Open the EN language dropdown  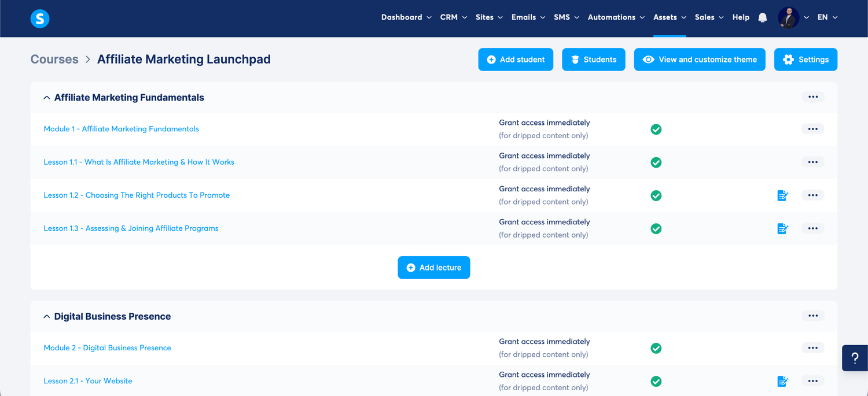click(827, 17)
